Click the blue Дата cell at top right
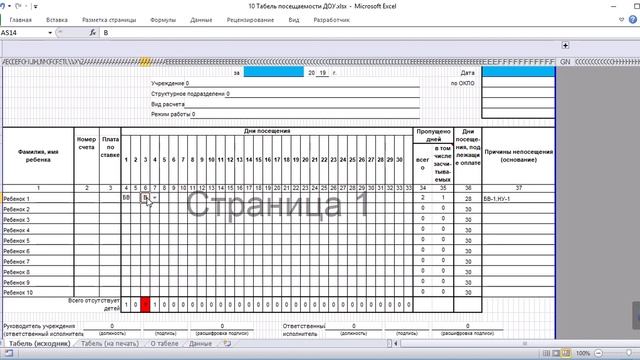The height and width of the screenshot is (360, 640). pyautogui.click(x=518, y=72)
